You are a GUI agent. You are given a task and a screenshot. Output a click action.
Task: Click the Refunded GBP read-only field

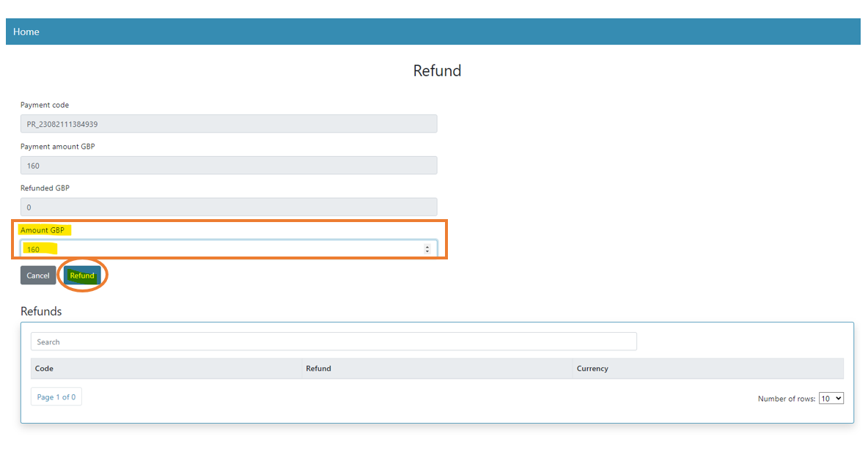229,207
